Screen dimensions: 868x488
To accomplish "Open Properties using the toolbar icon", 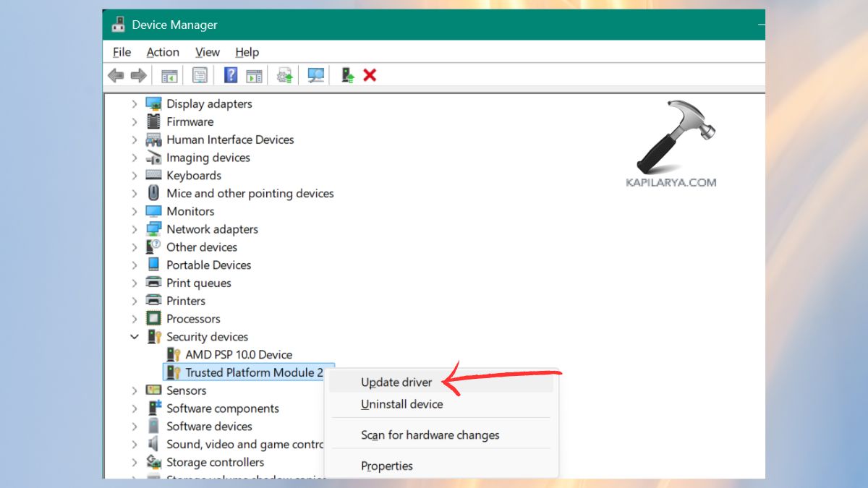I will pyautogui.click(x=200, y=74).
